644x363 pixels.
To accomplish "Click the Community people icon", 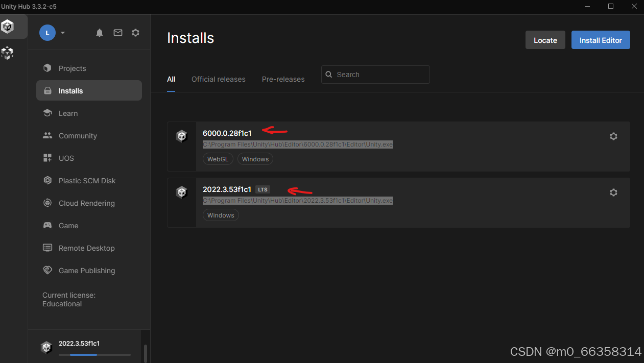I will pos(47,136).
